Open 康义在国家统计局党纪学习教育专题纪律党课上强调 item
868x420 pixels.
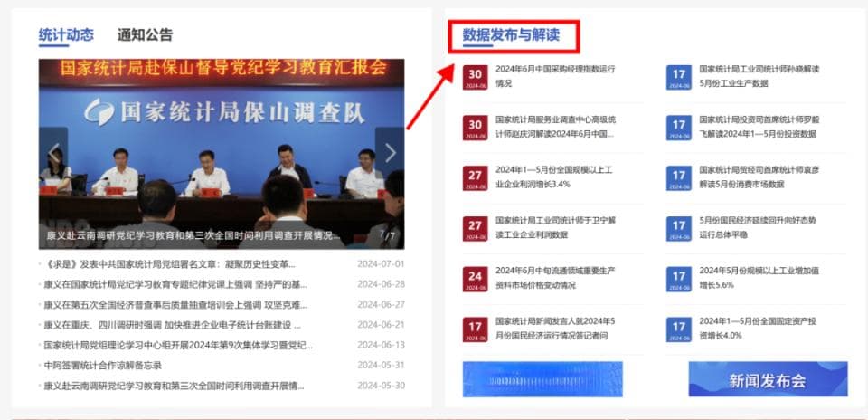tap(175, 284)
